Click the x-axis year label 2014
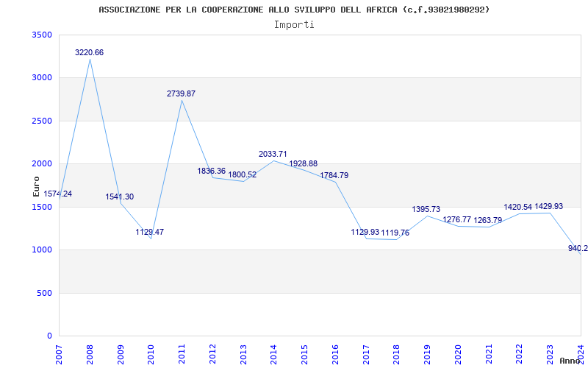Image resolution: width=588 pixels, height=368 pixels. (273, 355)
